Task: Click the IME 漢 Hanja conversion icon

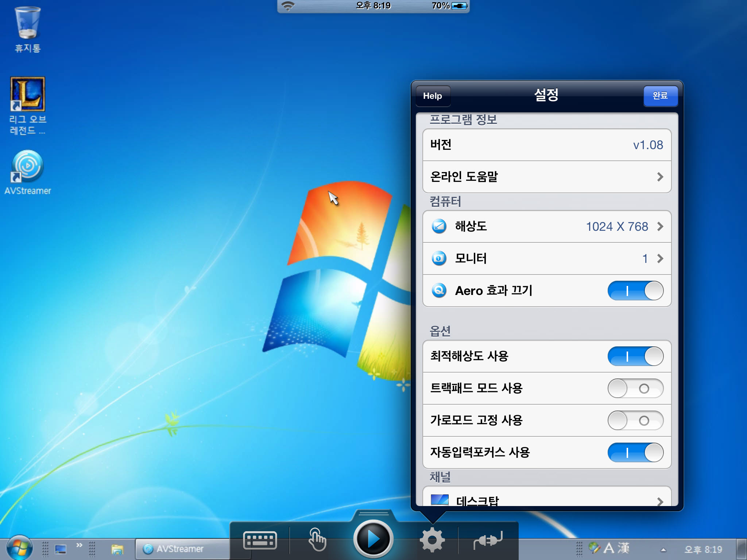Action: pyautogui.click(x=623, y=548)
